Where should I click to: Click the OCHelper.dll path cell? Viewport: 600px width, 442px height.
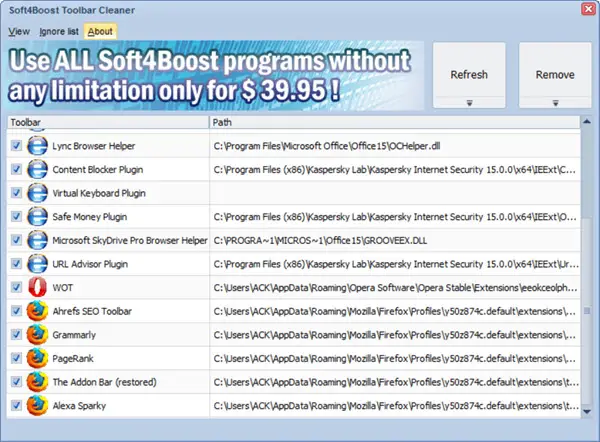point(395,146)
